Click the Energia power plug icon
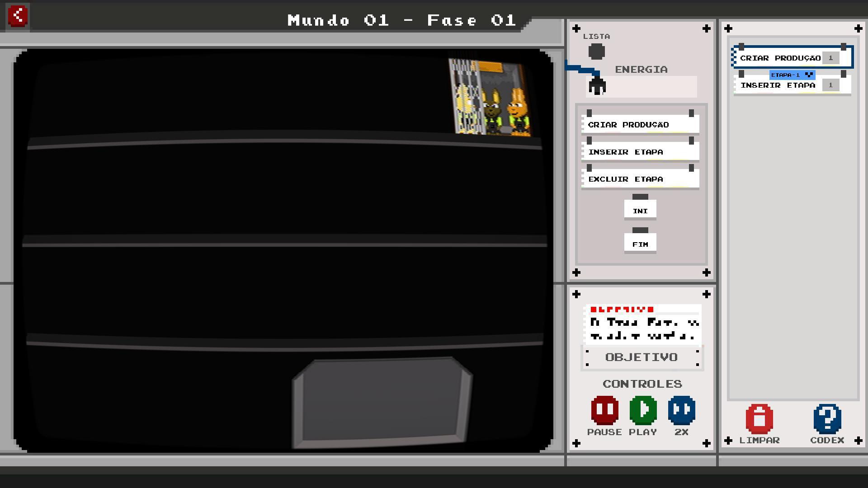The image size is (868, 488). 597,85
